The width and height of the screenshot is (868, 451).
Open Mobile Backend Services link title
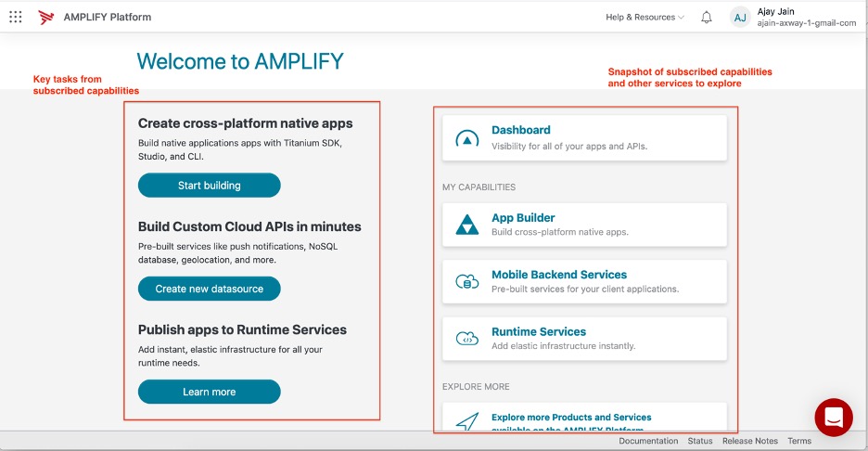pyautogui.click(x=559, y=275)
